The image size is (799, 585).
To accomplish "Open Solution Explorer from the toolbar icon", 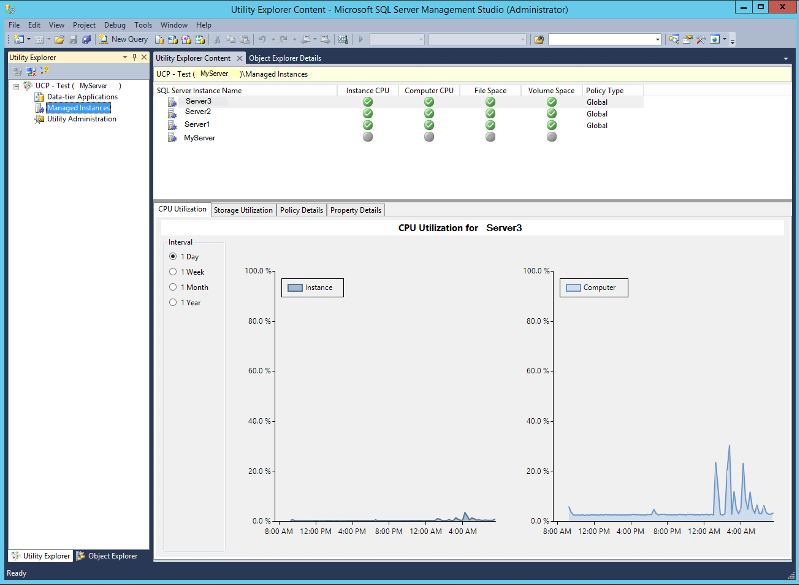I will 674,39.
